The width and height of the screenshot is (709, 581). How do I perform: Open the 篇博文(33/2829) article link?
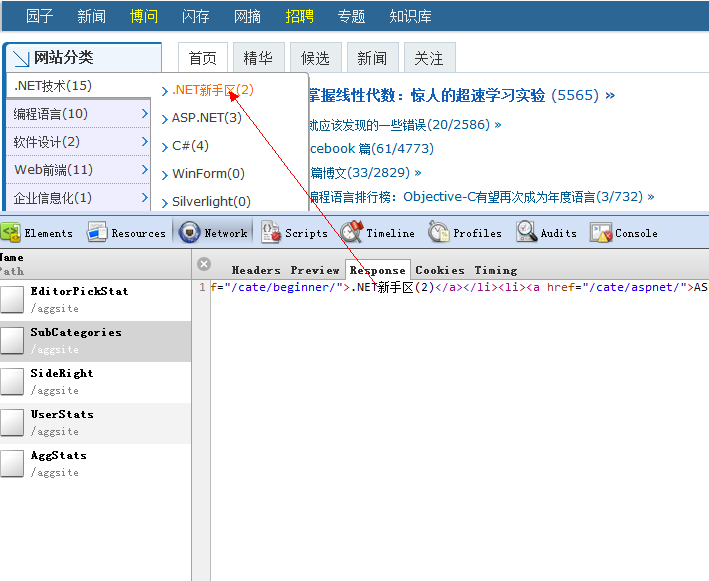[x=366, y=173]
